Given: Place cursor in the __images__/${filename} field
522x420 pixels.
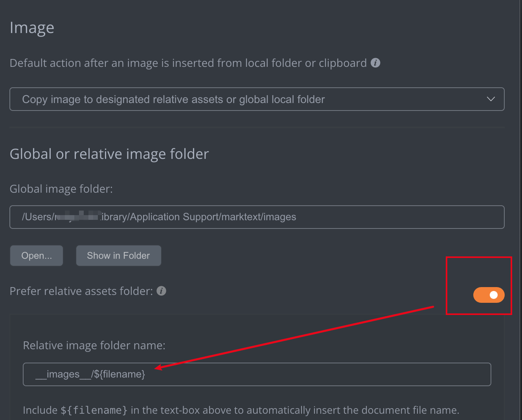Looking at the screenshot, I should [x=257, y=374].
